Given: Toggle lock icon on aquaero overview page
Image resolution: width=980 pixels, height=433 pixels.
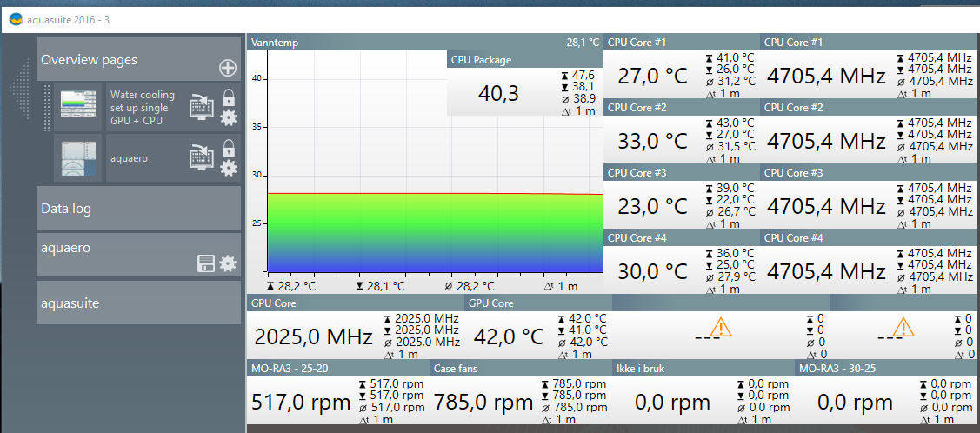Looking at the screenshot, I should 229,148.
